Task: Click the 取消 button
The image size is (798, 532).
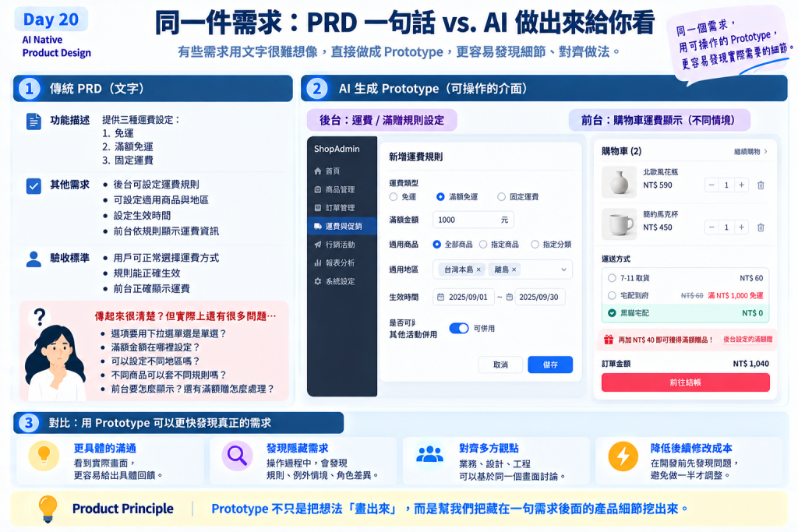Action: [x=500, y=365]
